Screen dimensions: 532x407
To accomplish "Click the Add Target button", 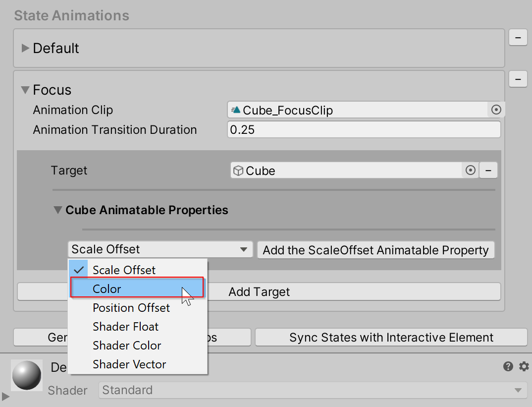I will tap(259, 291).
